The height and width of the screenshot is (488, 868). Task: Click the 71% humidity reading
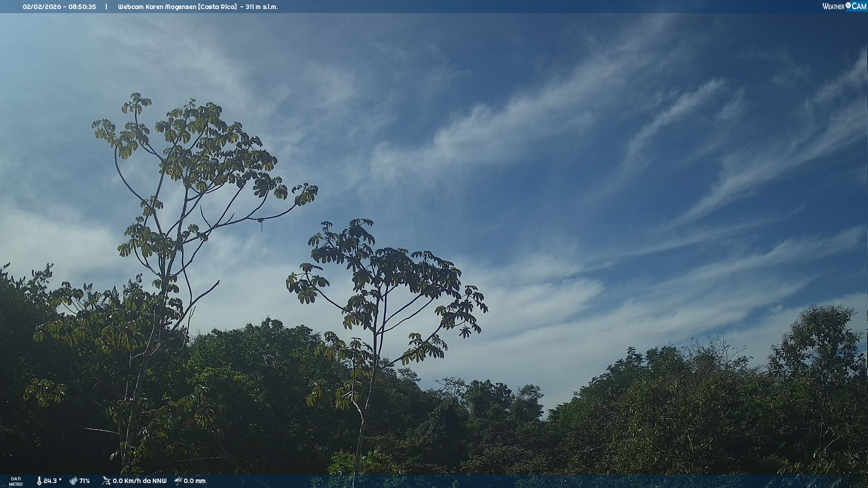coord(85,481)
